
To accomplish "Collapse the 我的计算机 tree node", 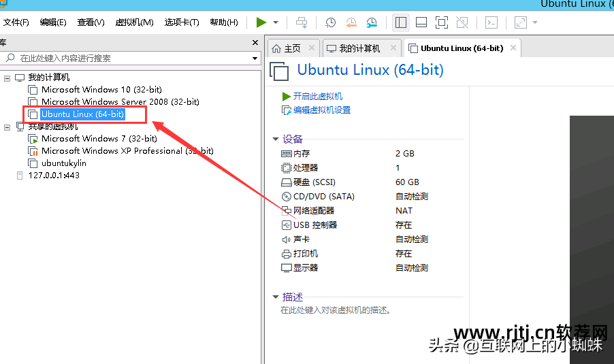I will tap(7, 78).
